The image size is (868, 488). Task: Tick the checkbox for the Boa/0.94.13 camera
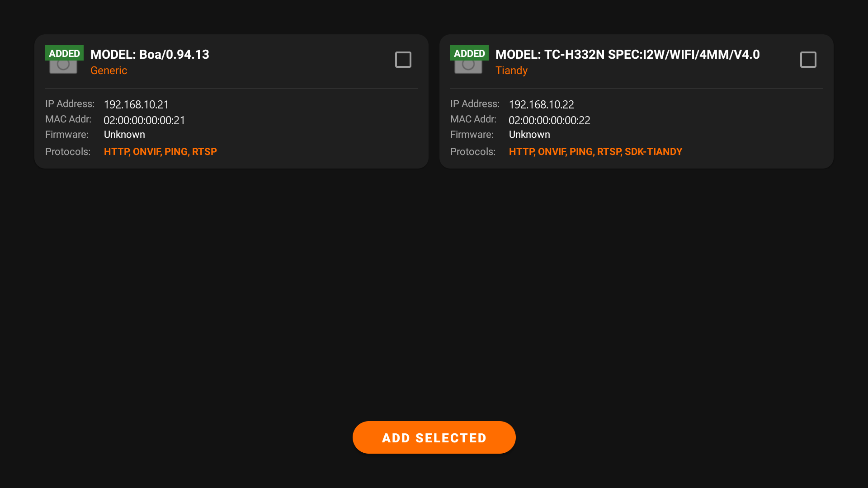click(x=403, y=60)
